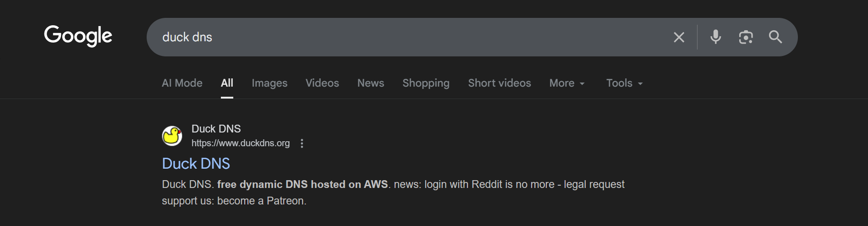Expand the More dropdown

pos(567,83)
